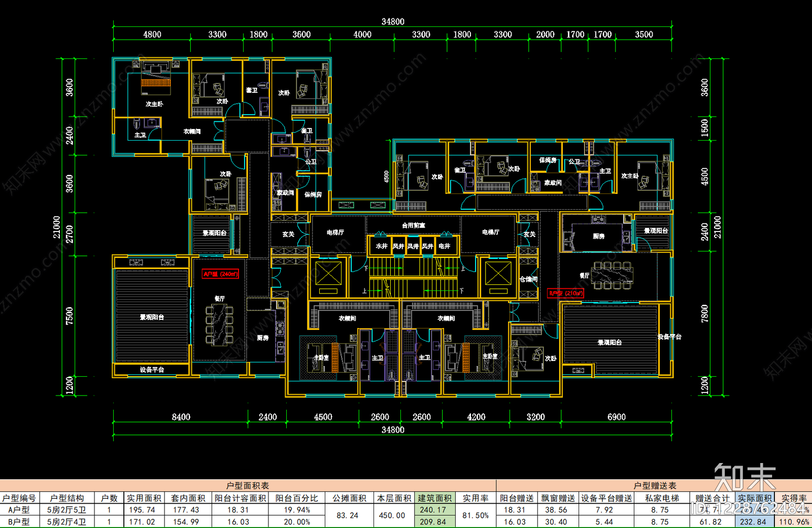Click the 飘窗赠送 column header
Image resolution: width=812 pixels, height=528 pixels.
[558, 498]
